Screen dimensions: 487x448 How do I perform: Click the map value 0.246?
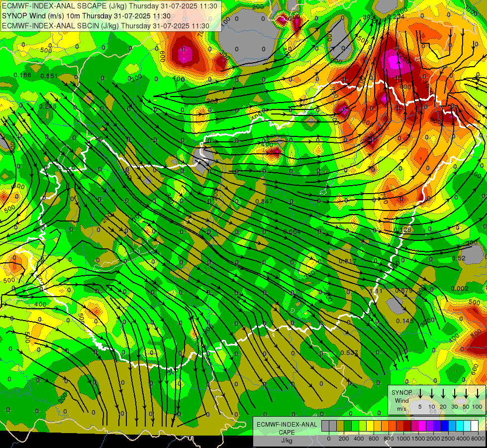[48, 107]
